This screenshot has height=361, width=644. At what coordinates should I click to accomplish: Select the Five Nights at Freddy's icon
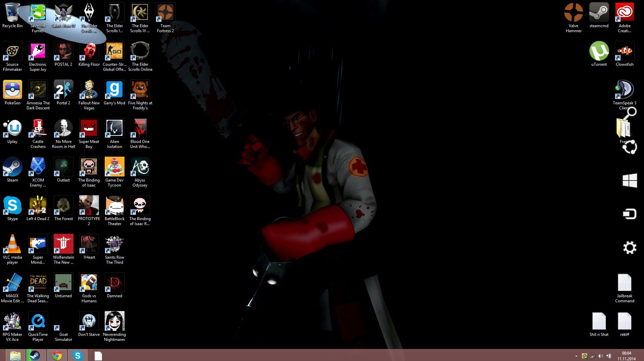pyautogui.click(x=140, y=90)
